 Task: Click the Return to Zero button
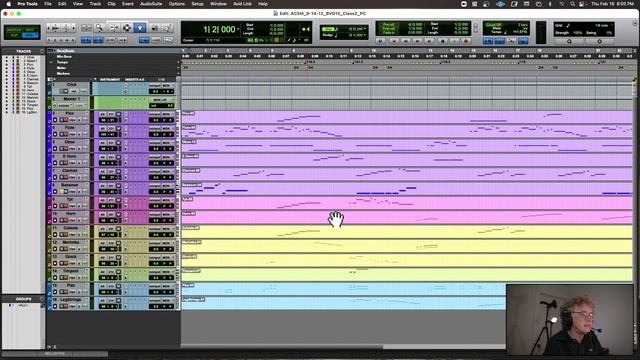(x=394, y=41)
